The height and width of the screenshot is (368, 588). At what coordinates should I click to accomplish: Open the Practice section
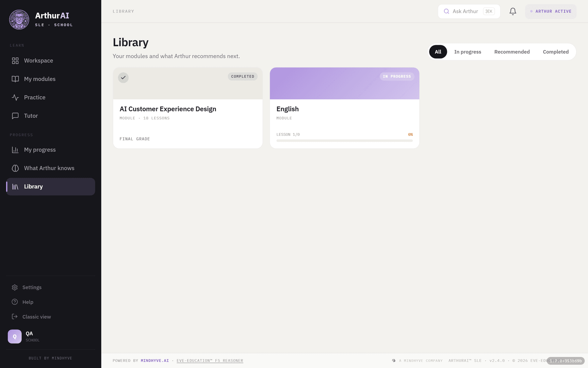(51, 97)
